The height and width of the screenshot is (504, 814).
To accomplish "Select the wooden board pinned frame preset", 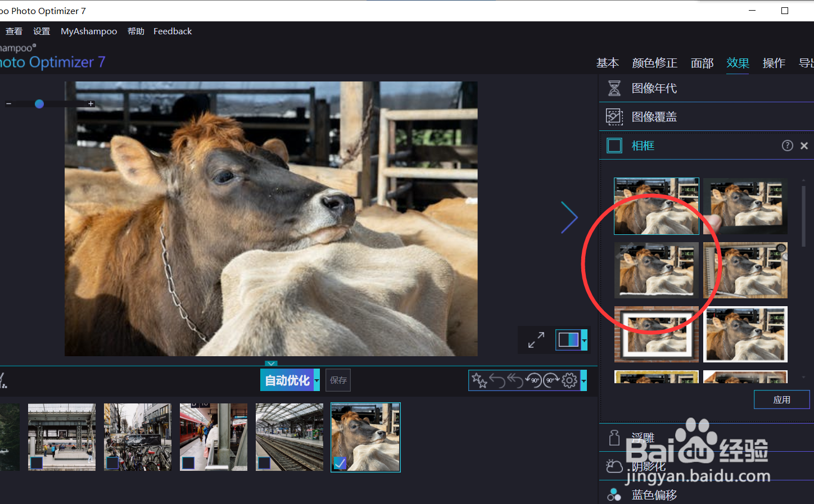I will click(745, 270).
